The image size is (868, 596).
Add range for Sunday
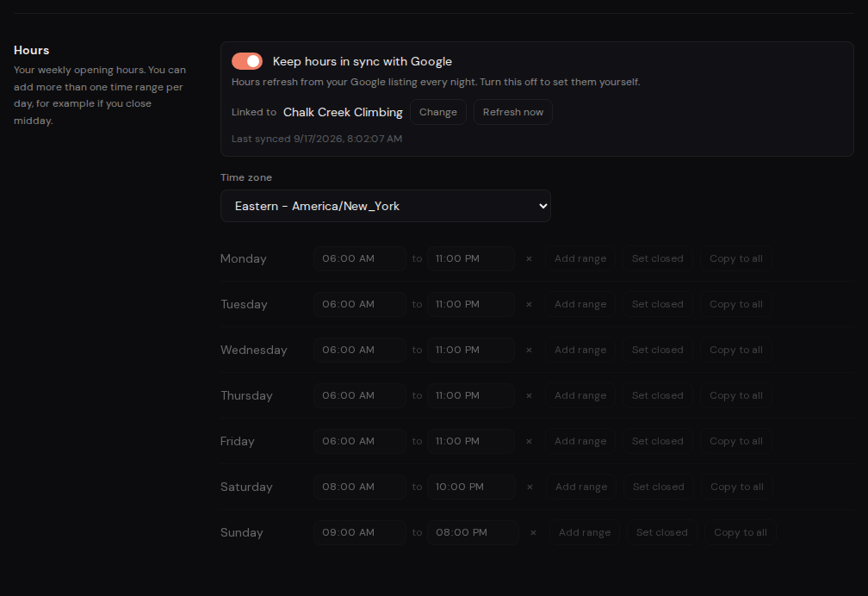(585, 532)
